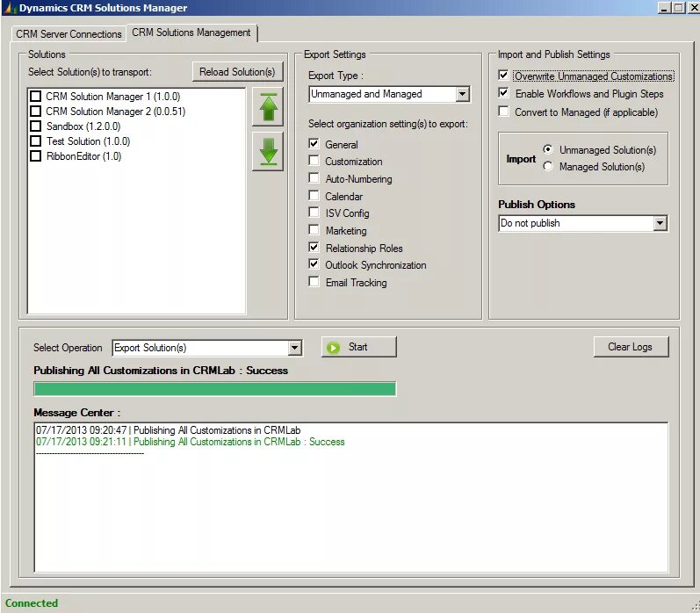Click the Clear Logs button
700x613 pixels.
[x=631, y=347]
